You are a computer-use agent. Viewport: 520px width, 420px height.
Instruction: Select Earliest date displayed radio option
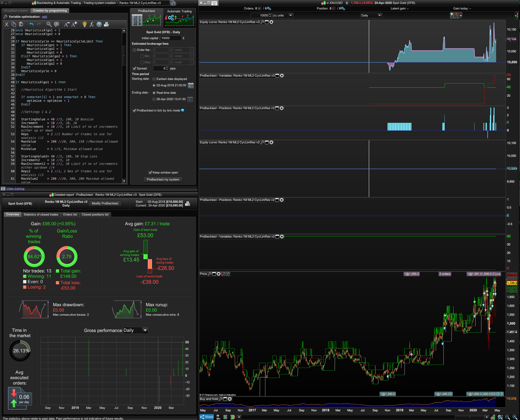coord(154,79)
